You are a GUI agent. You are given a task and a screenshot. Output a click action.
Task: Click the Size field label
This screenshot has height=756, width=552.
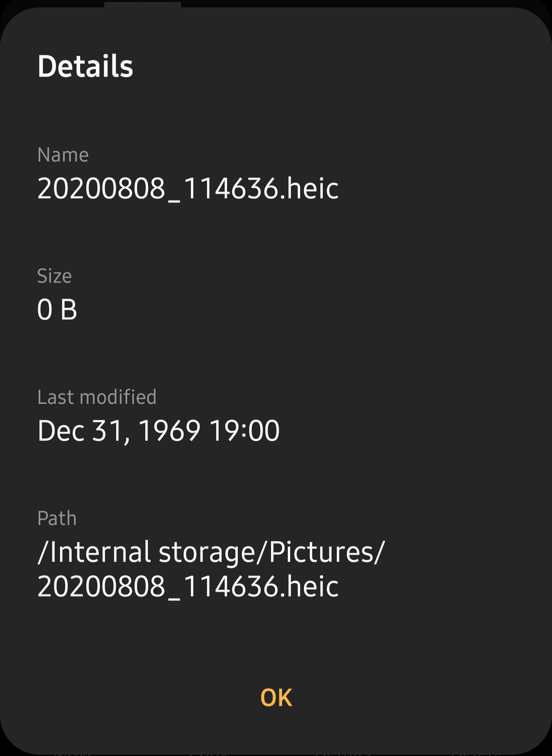coord(54,275)
